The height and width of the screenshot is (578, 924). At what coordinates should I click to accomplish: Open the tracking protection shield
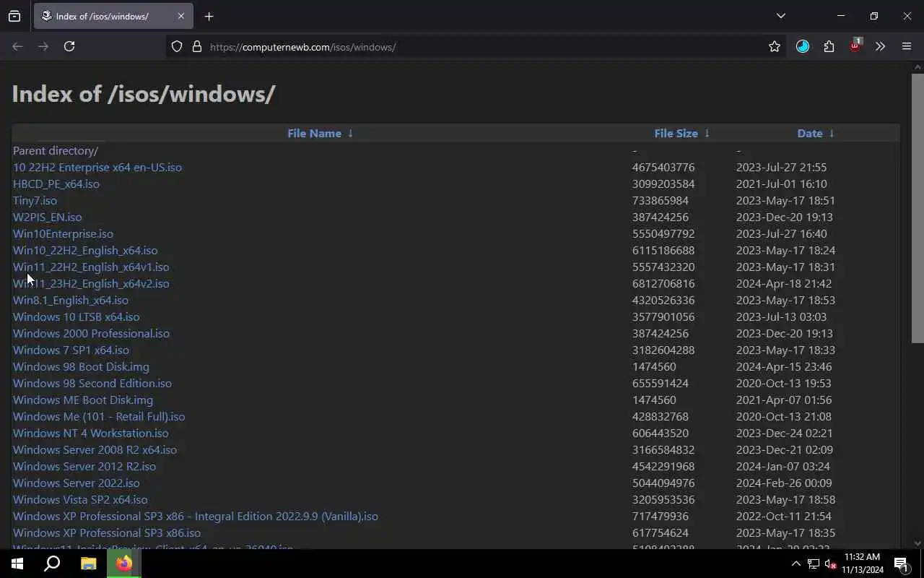177,46
